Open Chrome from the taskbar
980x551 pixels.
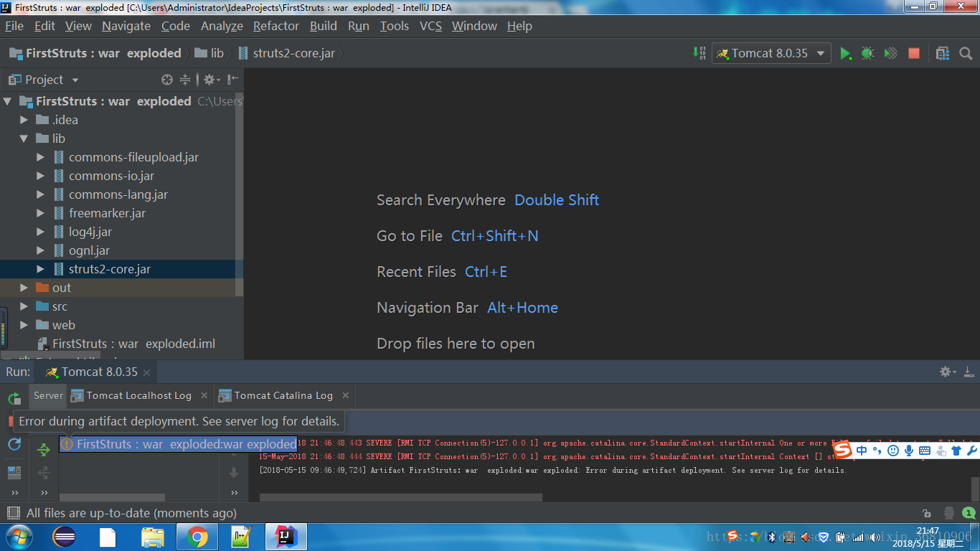click(x=197, y=537)
